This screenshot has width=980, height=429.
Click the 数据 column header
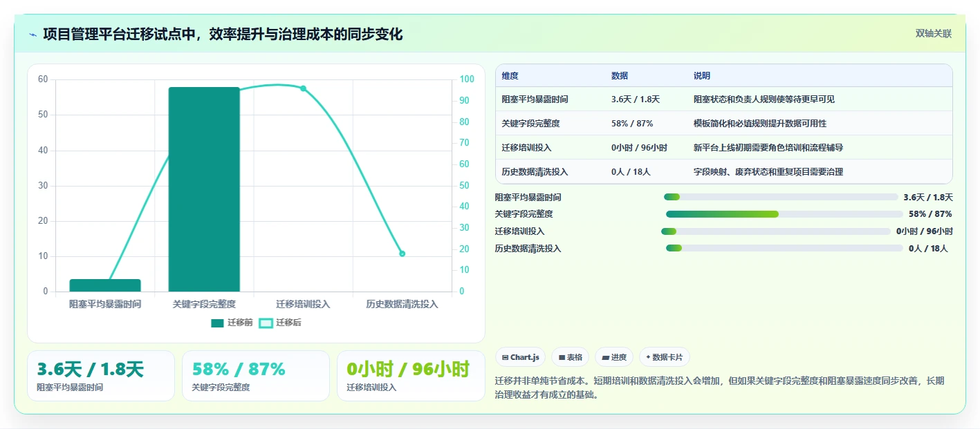[620, 76]
